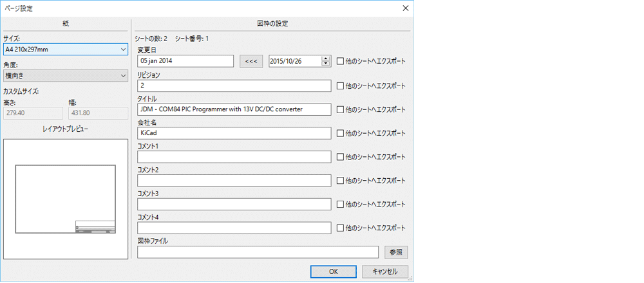
Task: Open the paper size dropdown showing A4 210x297mm
Action: pos(65,49)
